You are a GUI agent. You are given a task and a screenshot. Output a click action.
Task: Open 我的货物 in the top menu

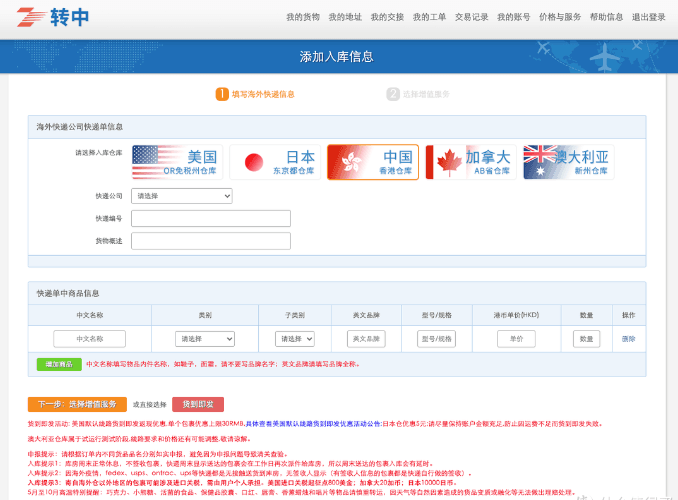click(303, 17)
